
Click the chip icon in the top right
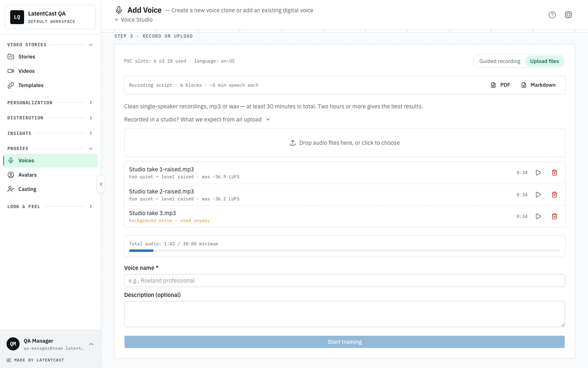[568, 15]
